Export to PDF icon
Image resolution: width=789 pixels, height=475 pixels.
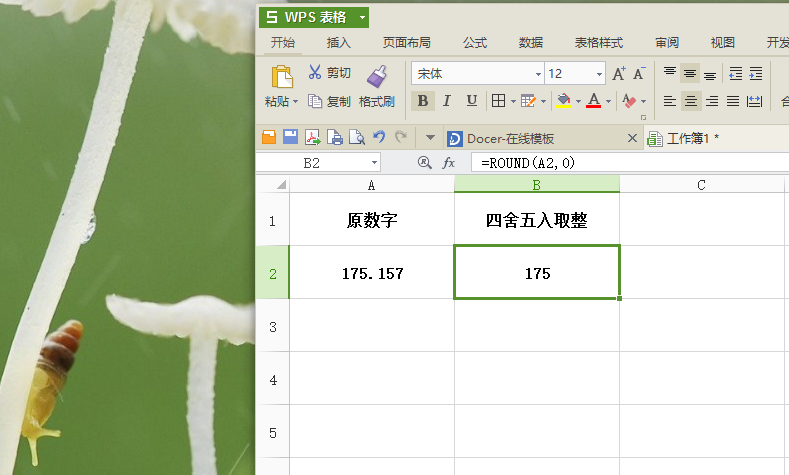312,137
